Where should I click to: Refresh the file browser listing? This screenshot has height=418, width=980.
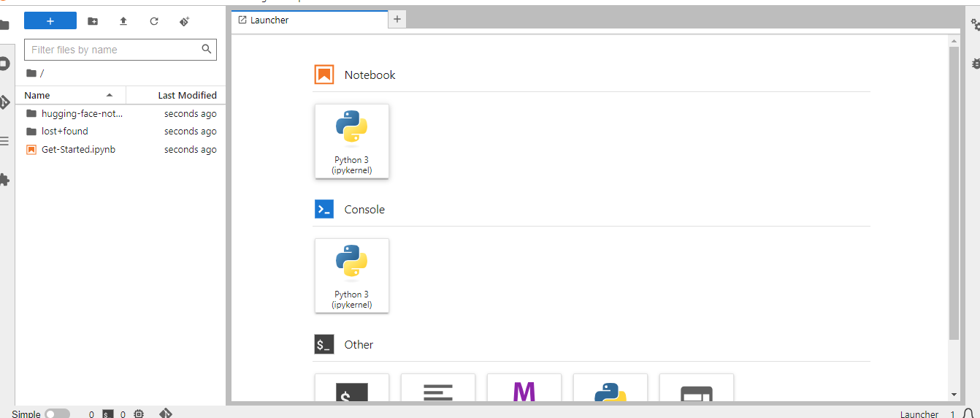154,21
